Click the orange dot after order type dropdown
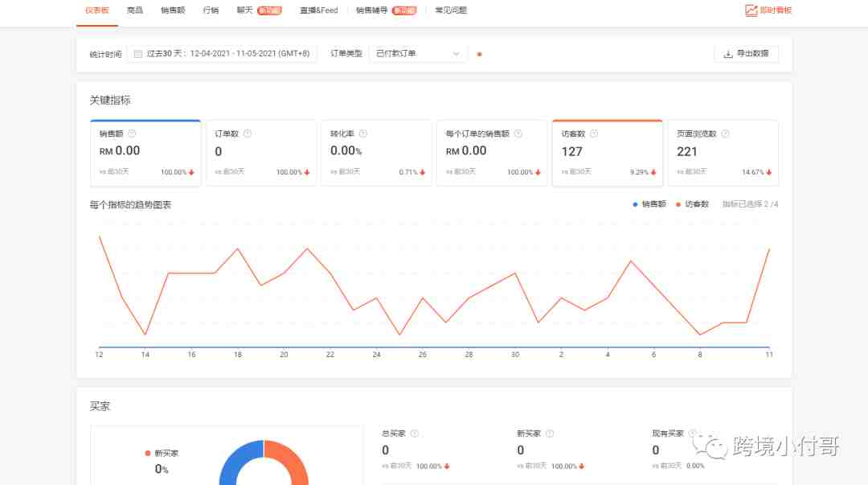 tap(479, 55)
